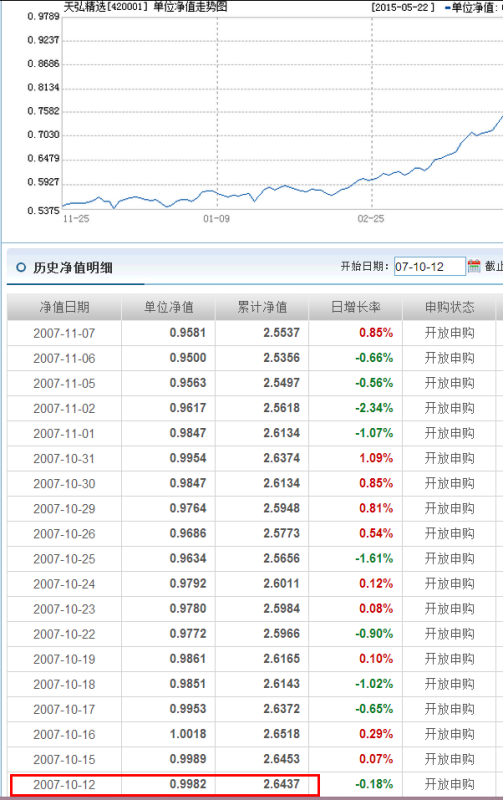Click daily growth rate 1.09%
This screenshot has width=503, height=800.
point(376,458)
